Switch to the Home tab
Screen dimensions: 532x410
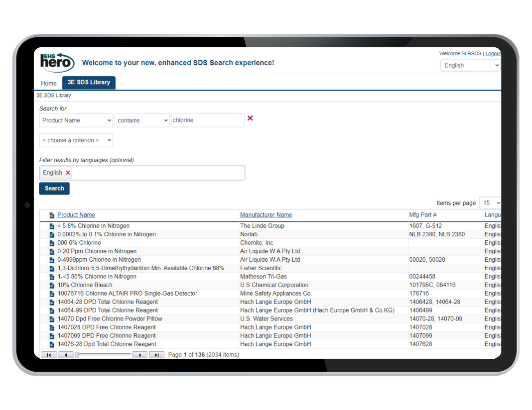[x=49, y=83]
